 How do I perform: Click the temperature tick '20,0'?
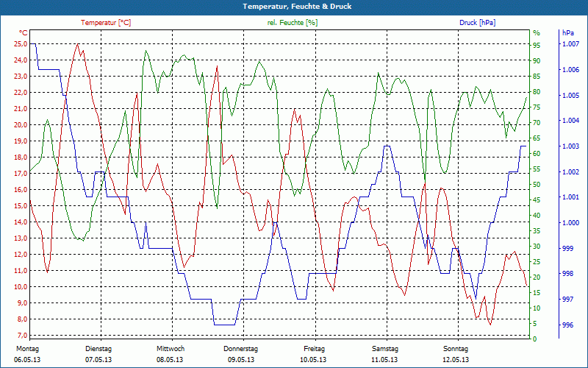[21, 125]
